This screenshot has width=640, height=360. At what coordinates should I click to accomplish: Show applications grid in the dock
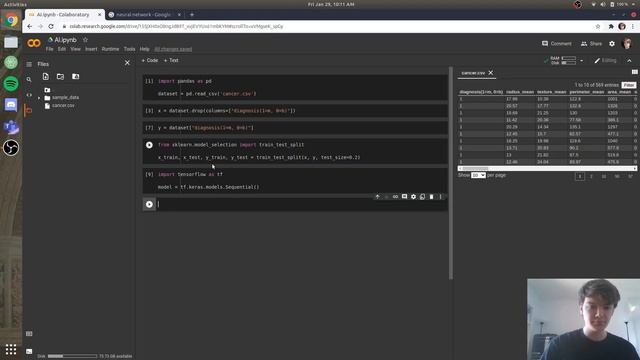[11, 350]
